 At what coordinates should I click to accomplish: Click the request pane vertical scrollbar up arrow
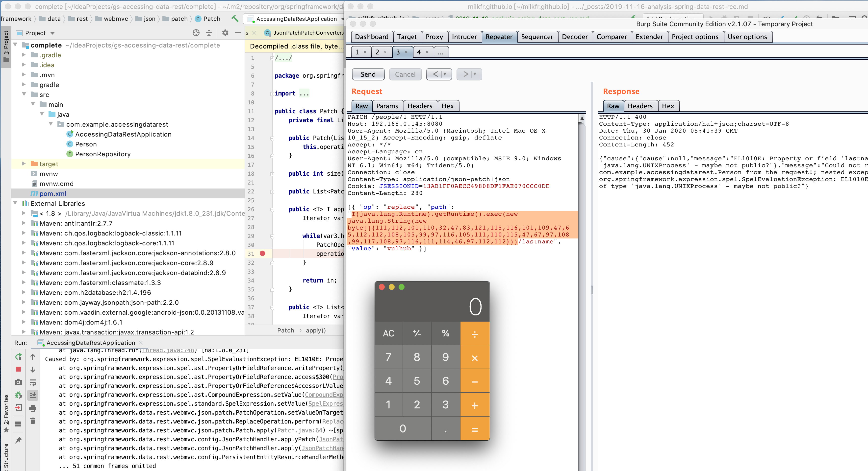(582, 118)
